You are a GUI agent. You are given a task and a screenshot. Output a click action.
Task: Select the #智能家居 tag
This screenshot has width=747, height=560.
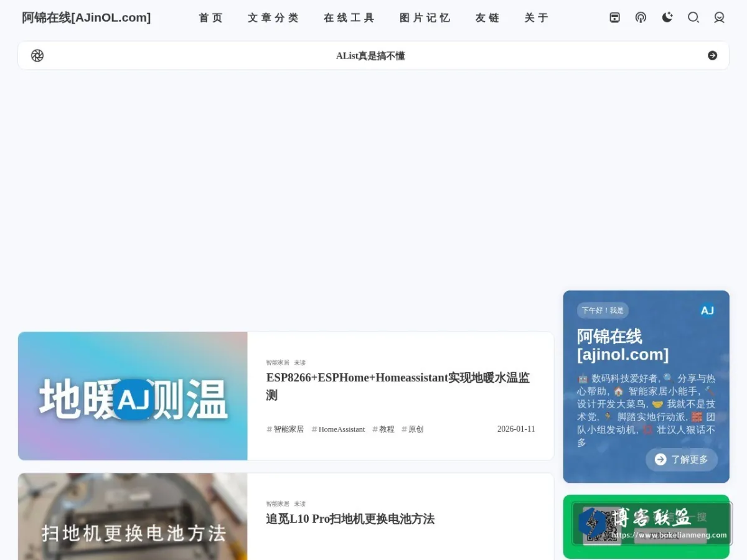tap(285, 429)
